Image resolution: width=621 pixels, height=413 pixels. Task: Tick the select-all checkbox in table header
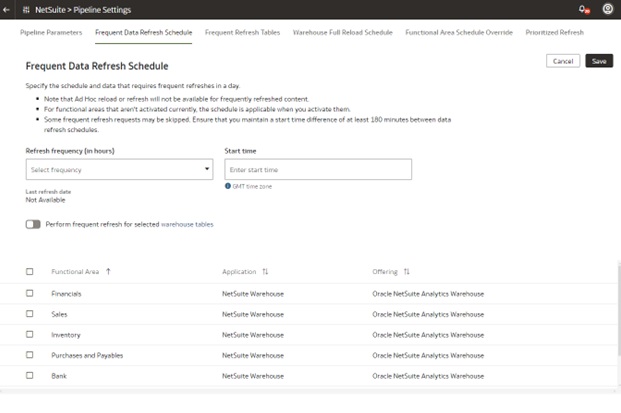click(x=30, y=271)
